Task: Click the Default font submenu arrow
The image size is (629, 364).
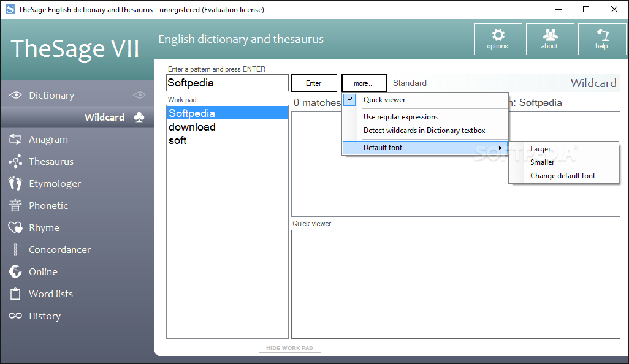Action: point(500,148)
